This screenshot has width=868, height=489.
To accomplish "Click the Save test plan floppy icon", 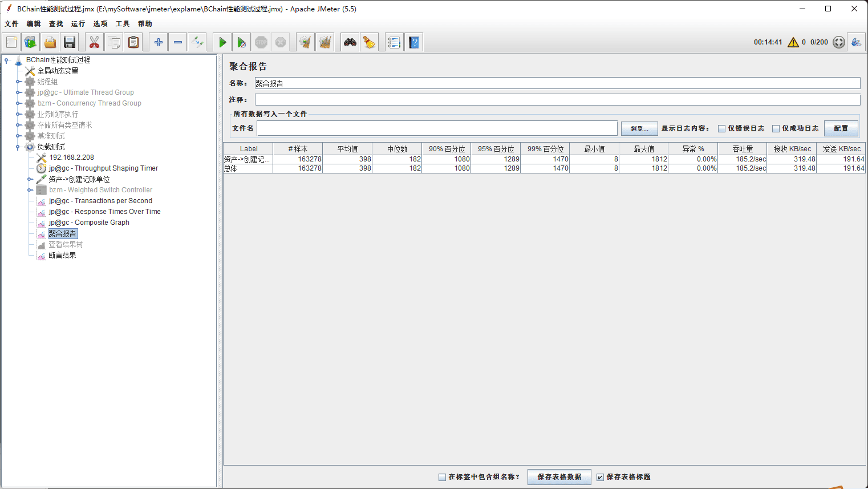I will (x=70, y=42).
